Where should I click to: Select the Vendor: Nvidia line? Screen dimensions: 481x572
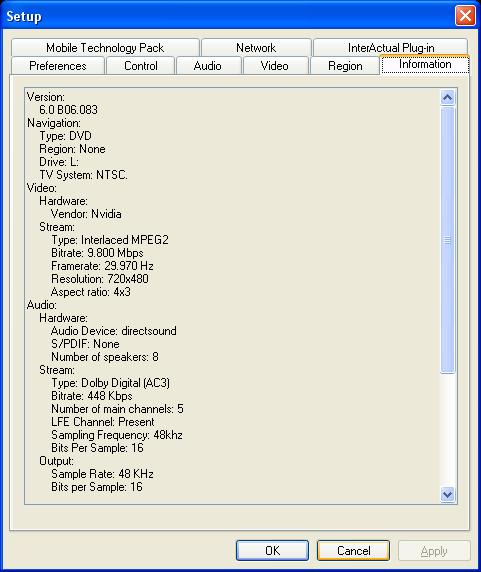point(86,214)
